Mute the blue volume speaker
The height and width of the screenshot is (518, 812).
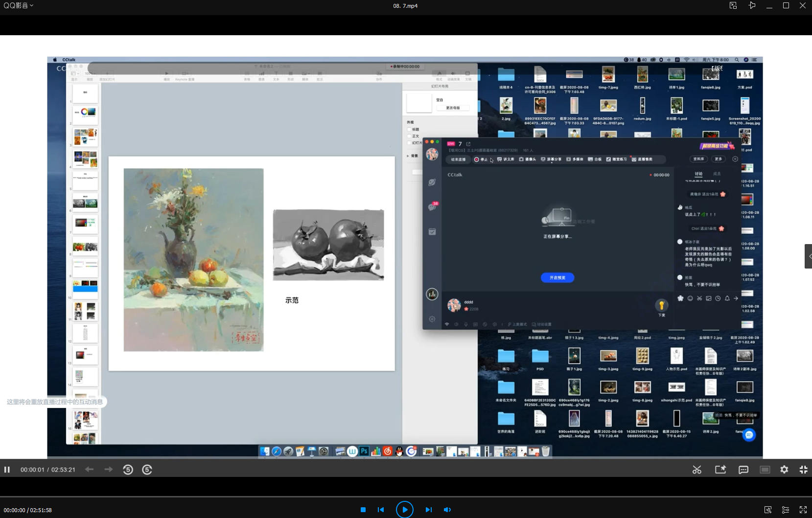[x=447, y=510]
